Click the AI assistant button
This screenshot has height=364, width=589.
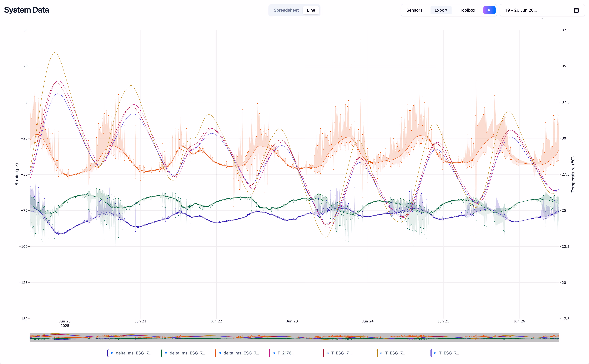[489, 10]
